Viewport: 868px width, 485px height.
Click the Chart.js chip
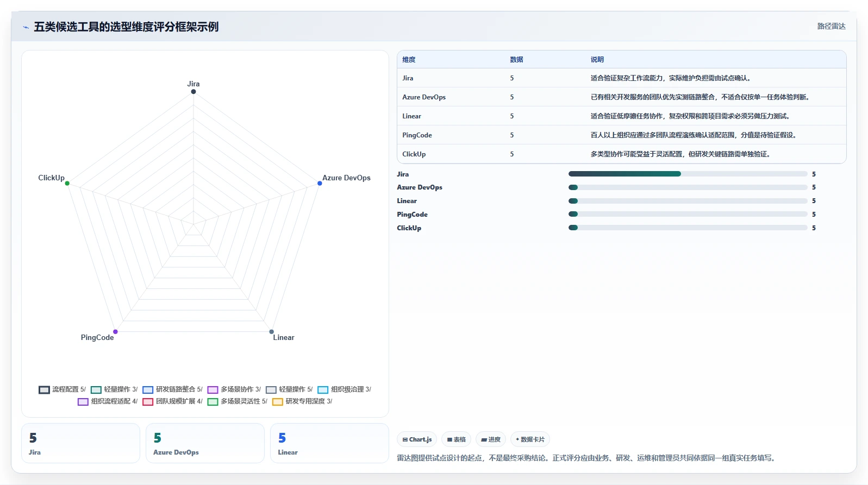coord(417,439)
